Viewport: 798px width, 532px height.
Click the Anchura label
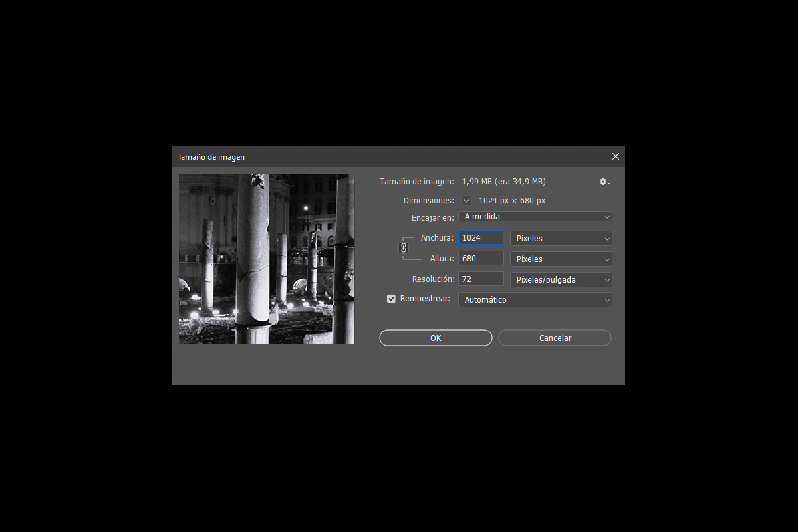point(438,238)
